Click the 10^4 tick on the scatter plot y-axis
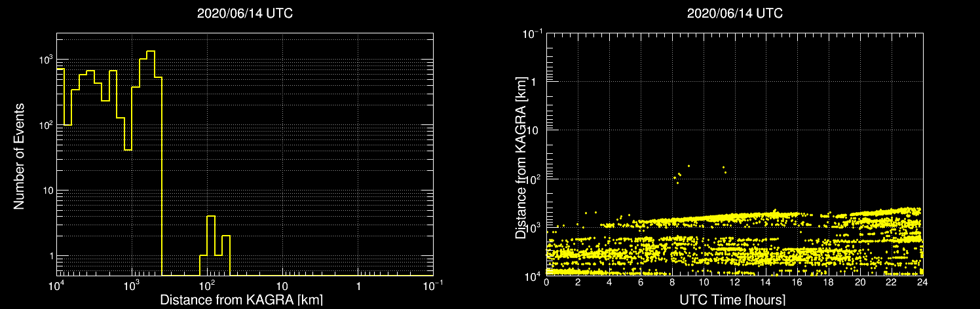This screenshot has width=980, height=309. (534, 275)
